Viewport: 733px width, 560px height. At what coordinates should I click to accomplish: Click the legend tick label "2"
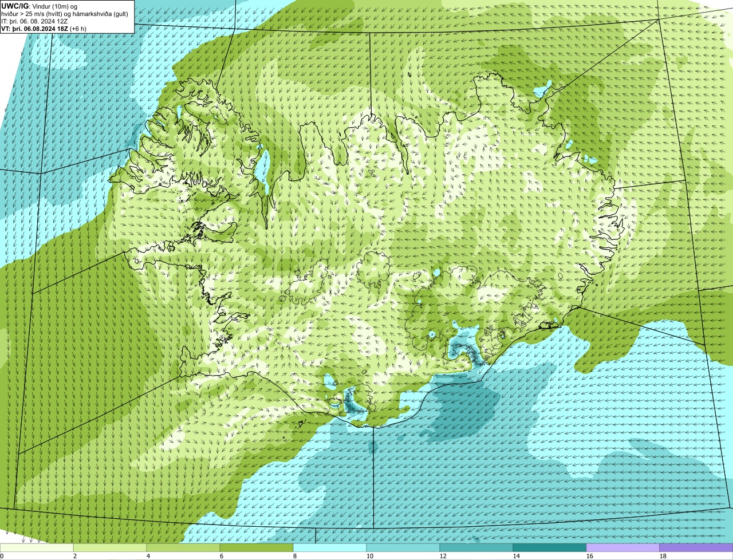tap(75, 556)
